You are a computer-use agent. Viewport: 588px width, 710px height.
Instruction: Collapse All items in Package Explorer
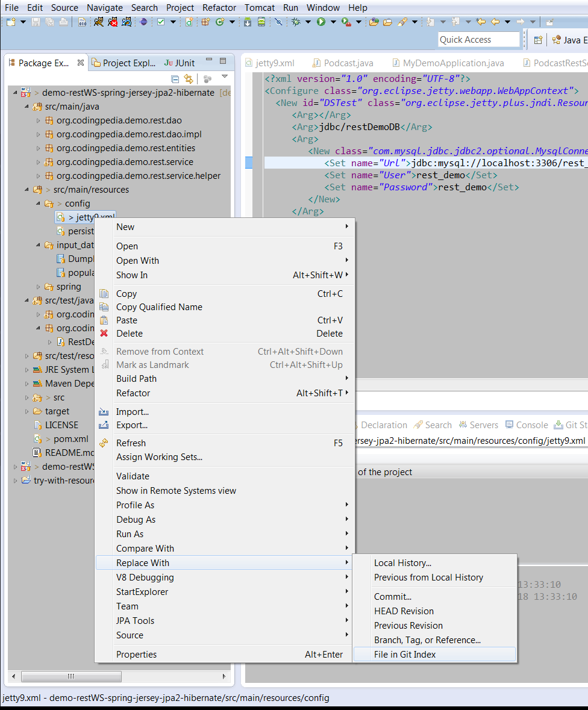click(175, 79)
